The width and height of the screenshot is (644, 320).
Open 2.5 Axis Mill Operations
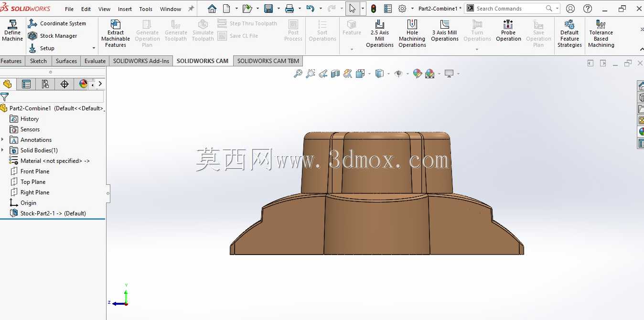pos(380,33)
